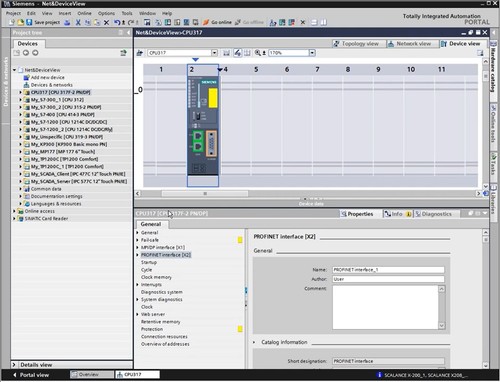
Task: Click the Go to network view icon
Action: [140, 53]
